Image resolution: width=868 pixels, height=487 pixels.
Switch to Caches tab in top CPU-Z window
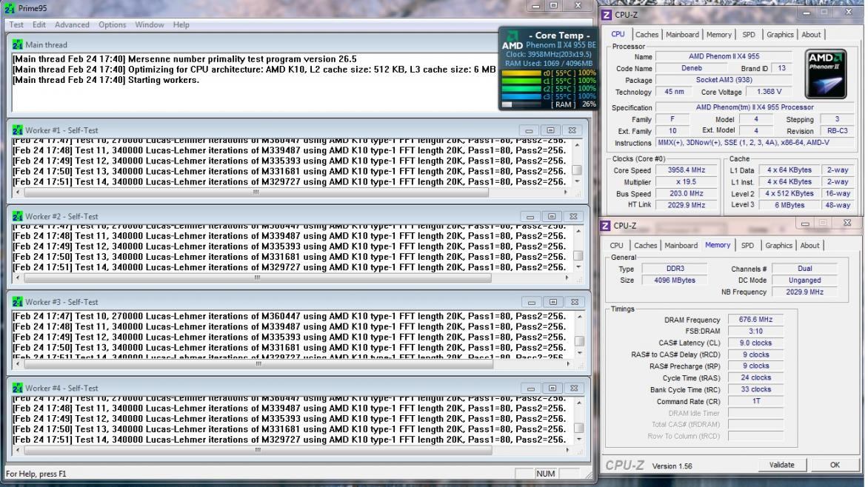pyautogui.click(x=647, y=34)
